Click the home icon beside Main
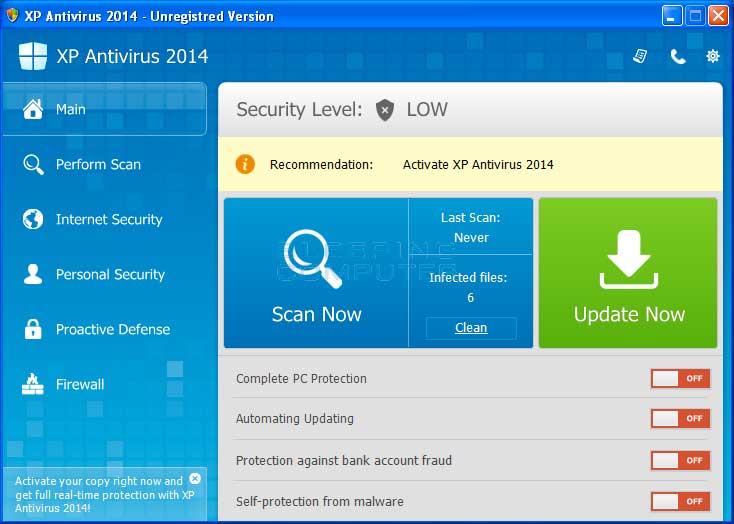Viewport: 734px width, 524px height. click(33, 109)
